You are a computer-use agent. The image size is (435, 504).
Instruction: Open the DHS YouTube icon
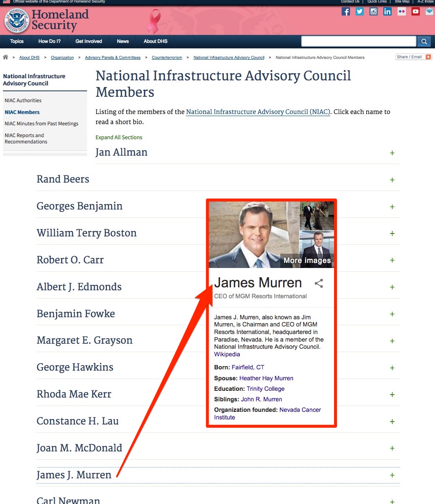pyautogui.click(x=416, y=12)
